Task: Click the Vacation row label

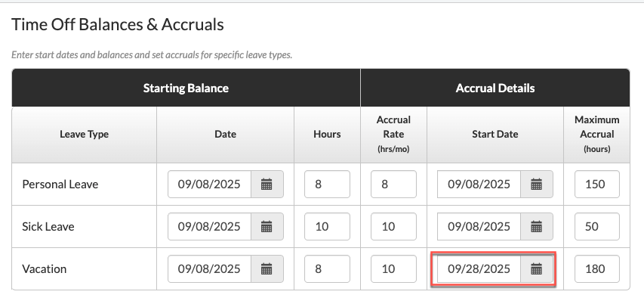Action: click(x=44, y=269)
